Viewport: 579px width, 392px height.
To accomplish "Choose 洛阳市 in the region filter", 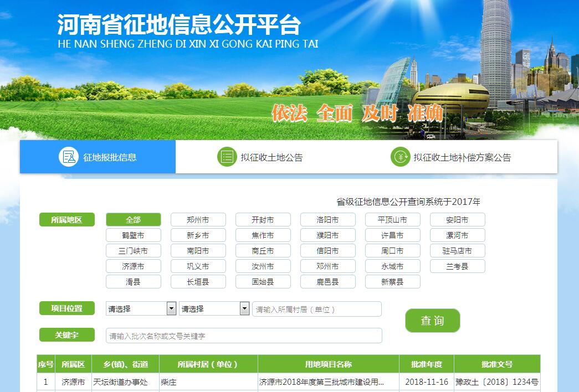I will coord(327,220).
